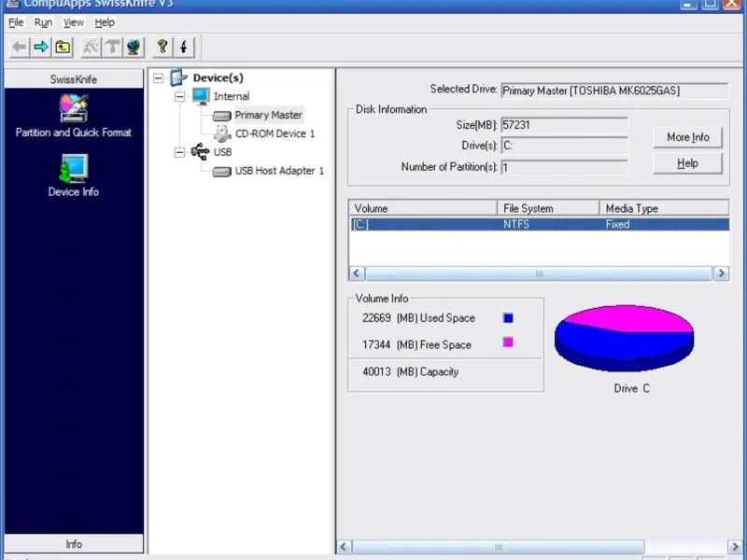Click the question mark help icon
747x560 pixels.
162,48
